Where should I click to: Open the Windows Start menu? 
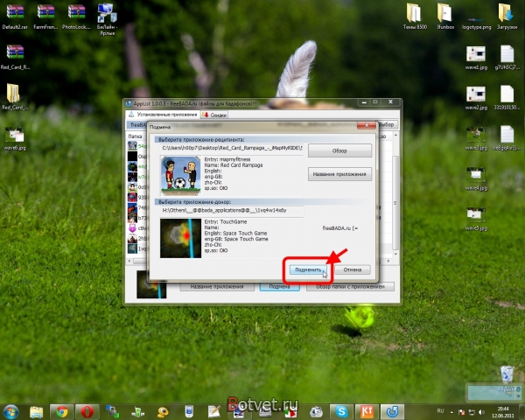(x=12, y=410)
